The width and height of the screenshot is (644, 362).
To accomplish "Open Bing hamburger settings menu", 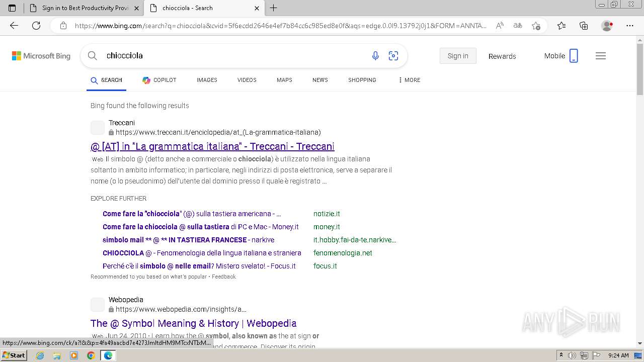I will [x=601, y=56].
